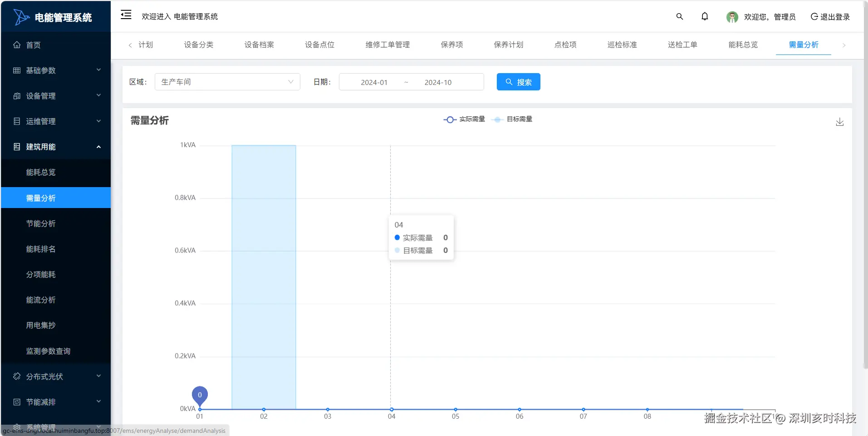
Task: Click the 首页 home icon
Action: click(17, 45)
